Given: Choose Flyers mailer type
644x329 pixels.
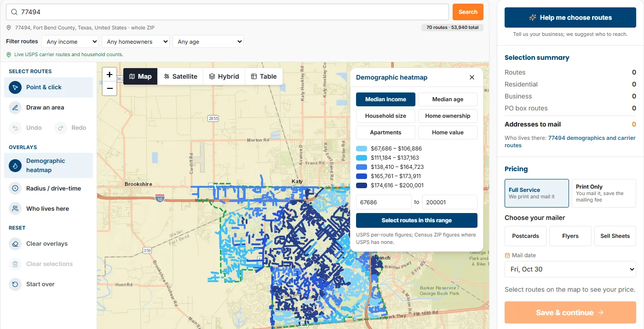Looking at the screenshot, I should point(570,236).
